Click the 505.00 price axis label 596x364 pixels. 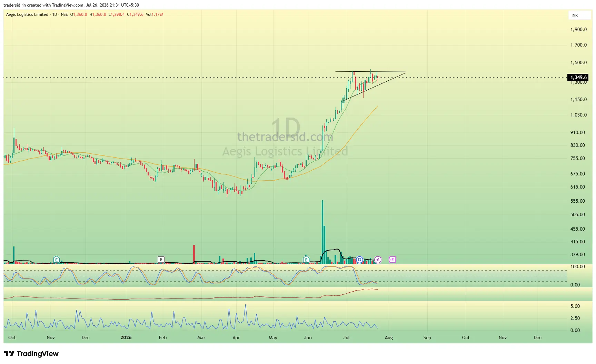(x=578, y=214)
